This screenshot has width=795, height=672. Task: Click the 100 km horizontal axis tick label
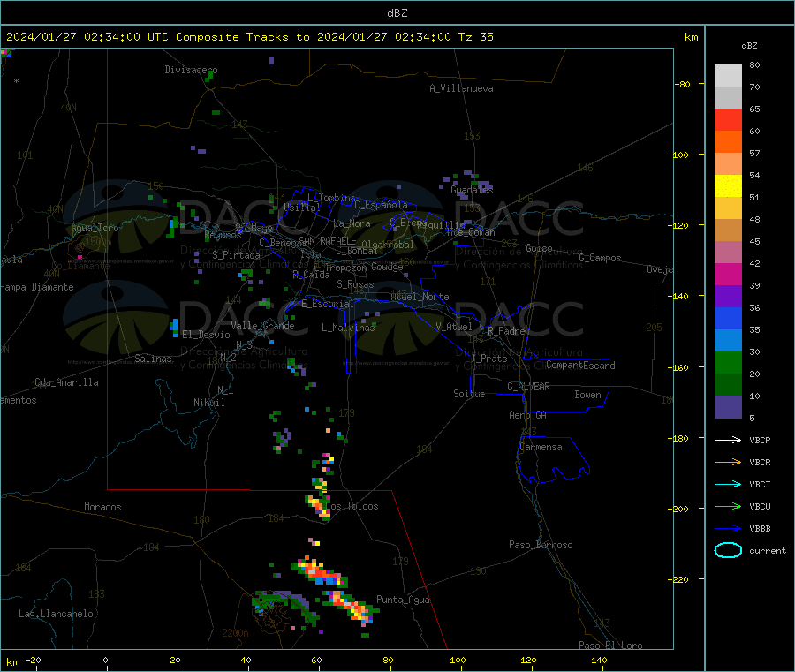458,660
